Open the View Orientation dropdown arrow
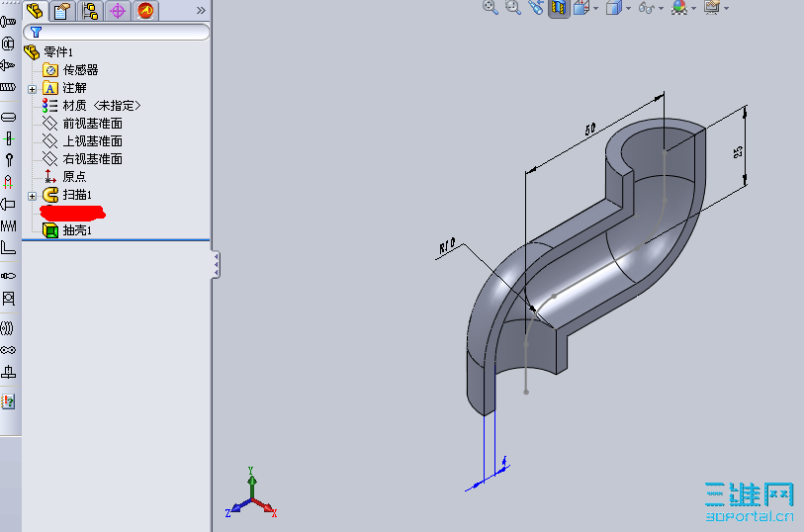The width and height of the screenshot is (804, 532). point(595,8)
